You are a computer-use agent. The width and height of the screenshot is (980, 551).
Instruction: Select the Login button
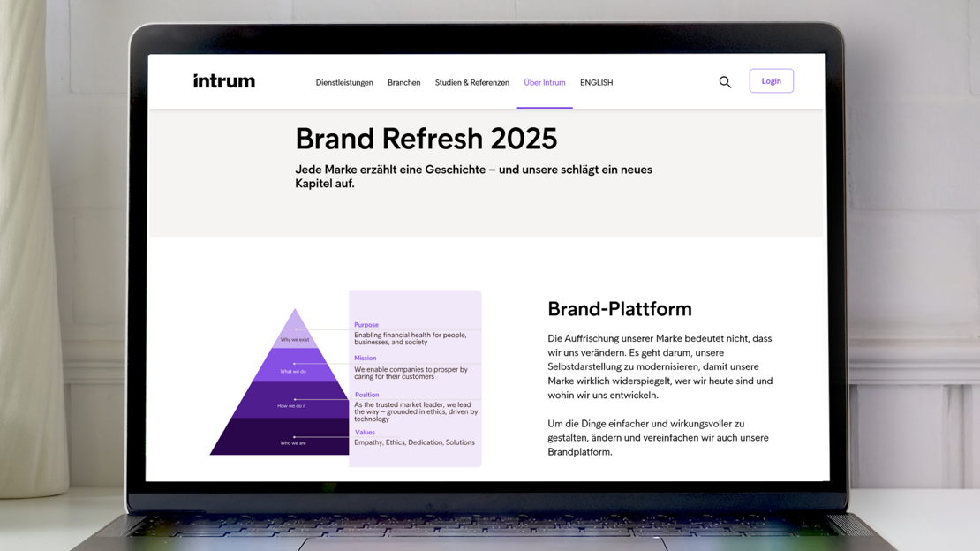(x=771, y=80)
